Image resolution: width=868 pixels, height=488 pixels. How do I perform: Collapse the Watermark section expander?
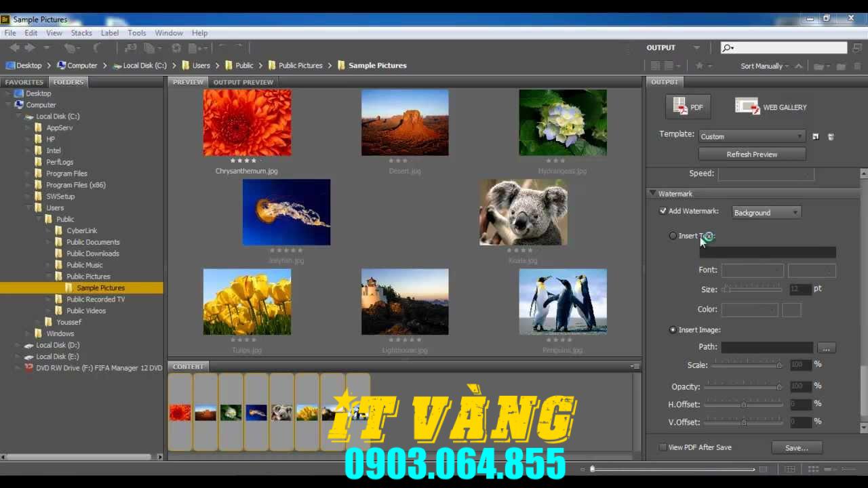coord(652,193)
